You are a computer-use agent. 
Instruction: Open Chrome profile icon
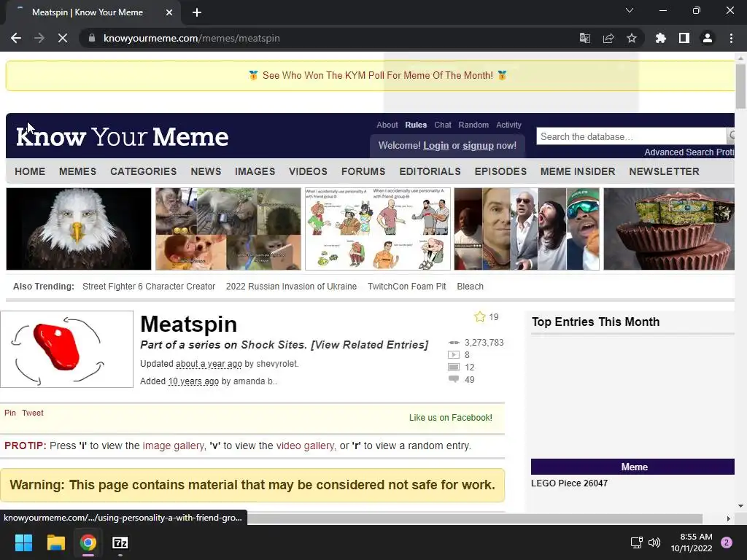[x=708, y=38]
